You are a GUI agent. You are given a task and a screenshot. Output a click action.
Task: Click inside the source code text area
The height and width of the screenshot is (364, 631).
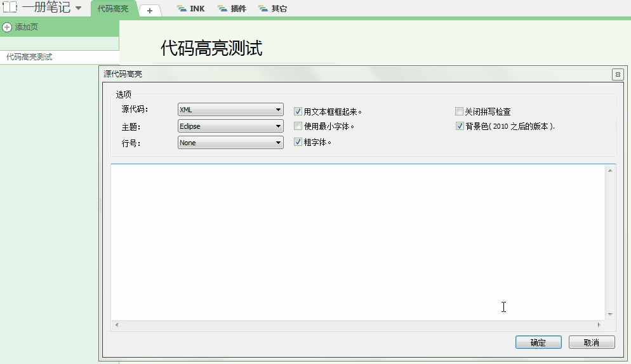pyautogui.click(x=358, y=242)
